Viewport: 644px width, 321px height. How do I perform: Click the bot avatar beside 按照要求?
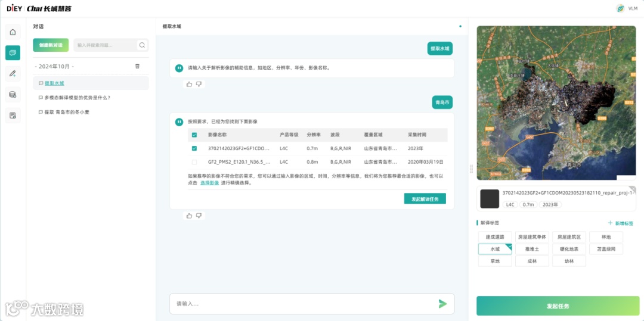(179, 121)
